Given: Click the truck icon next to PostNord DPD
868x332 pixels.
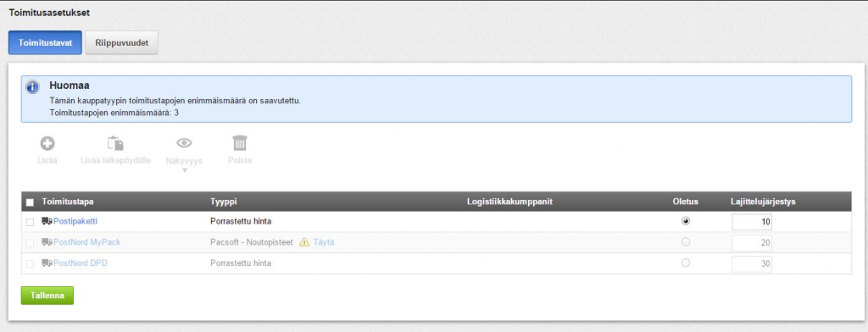Looking at the screenshot, I should pyautogui.click(x=47, y=263).
